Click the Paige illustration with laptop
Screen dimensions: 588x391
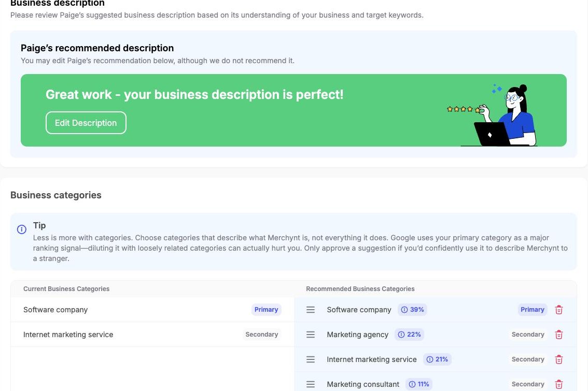point(493,115)
